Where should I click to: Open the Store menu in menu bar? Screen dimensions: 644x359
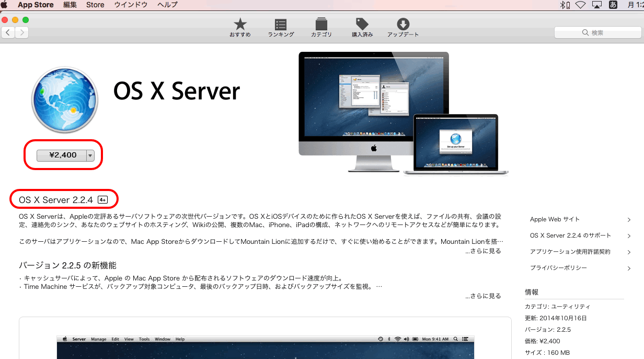click(x=95, y=5)
